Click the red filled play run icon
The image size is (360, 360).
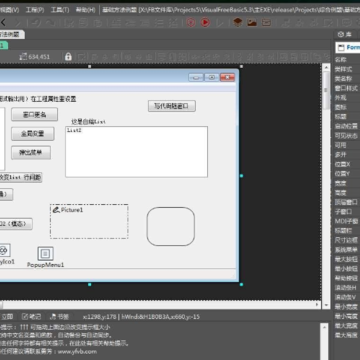205,22
